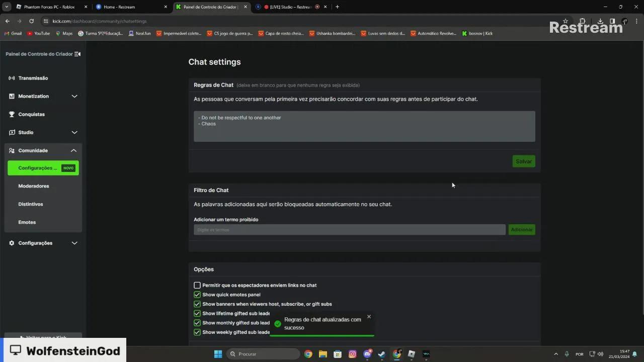The image size is (644, 362).
Task: Collapse the Comunidade section
Action: point(73,150)
